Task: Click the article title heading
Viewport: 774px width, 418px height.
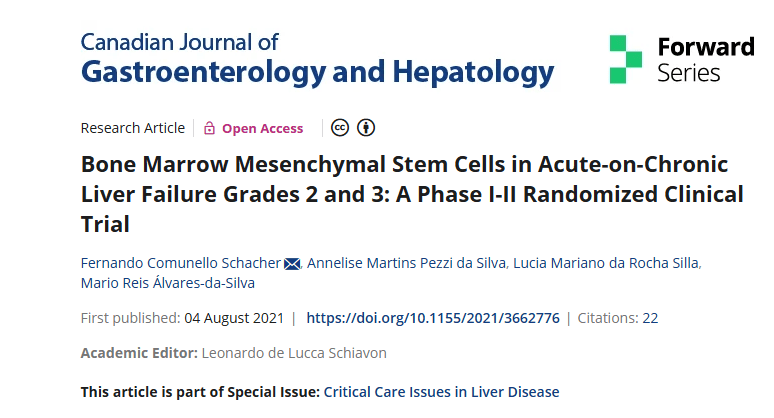Action: click(x=412, y=194)
